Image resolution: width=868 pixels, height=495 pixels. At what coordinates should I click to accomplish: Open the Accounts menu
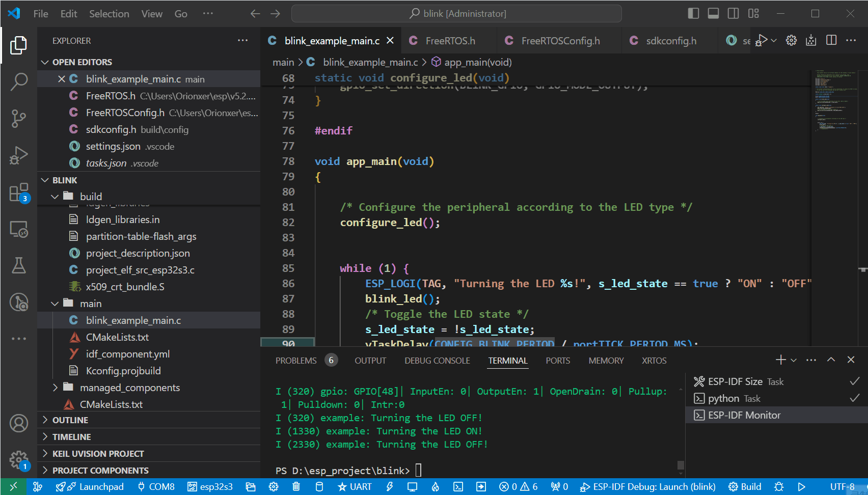19,423
